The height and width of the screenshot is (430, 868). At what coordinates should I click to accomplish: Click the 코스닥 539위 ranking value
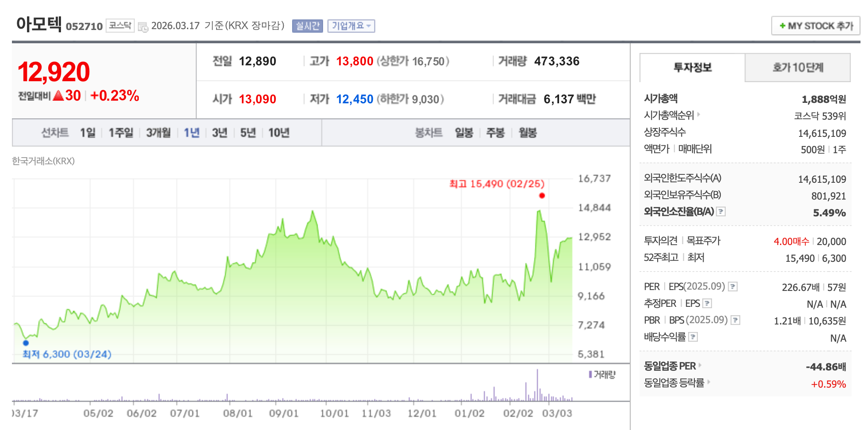pyautogui.click(x=820, y=116)
